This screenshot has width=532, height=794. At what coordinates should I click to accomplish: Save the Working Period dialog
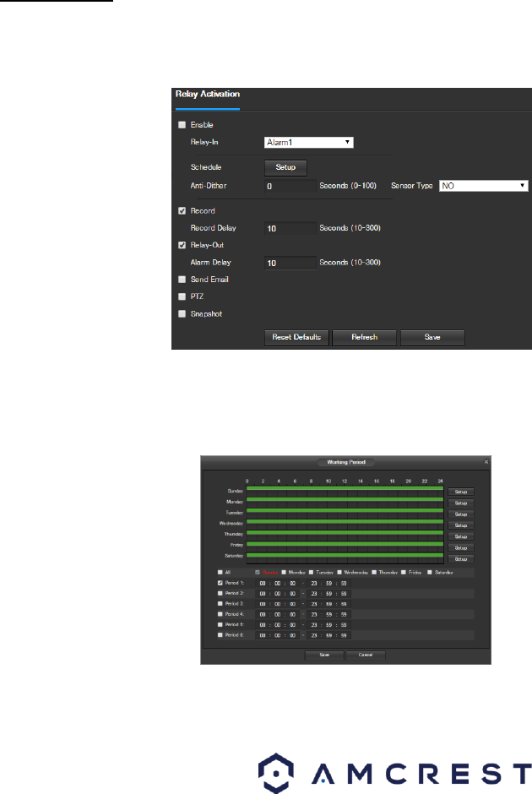point(324,655)
